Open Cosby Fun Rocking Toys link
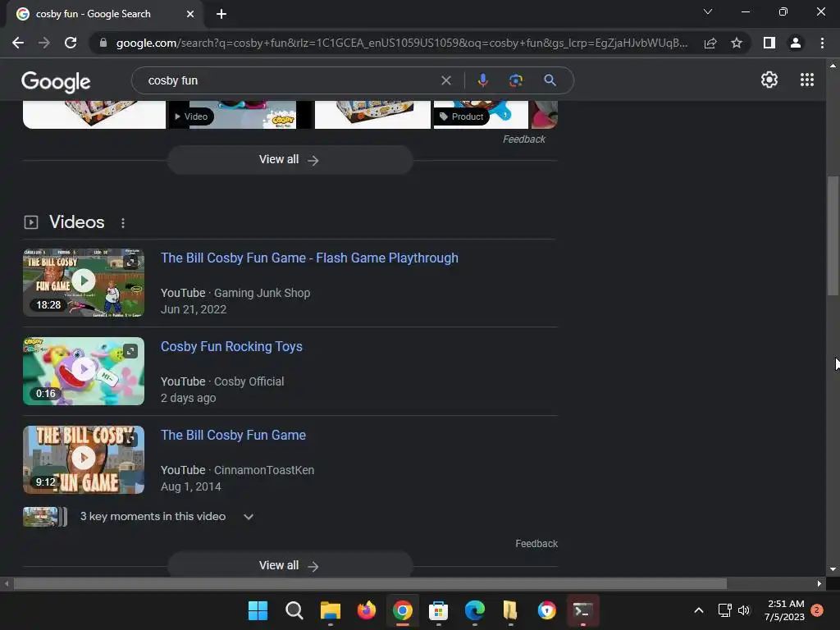The width and height of the screenshot is (840, 630). tap(231, 347)
